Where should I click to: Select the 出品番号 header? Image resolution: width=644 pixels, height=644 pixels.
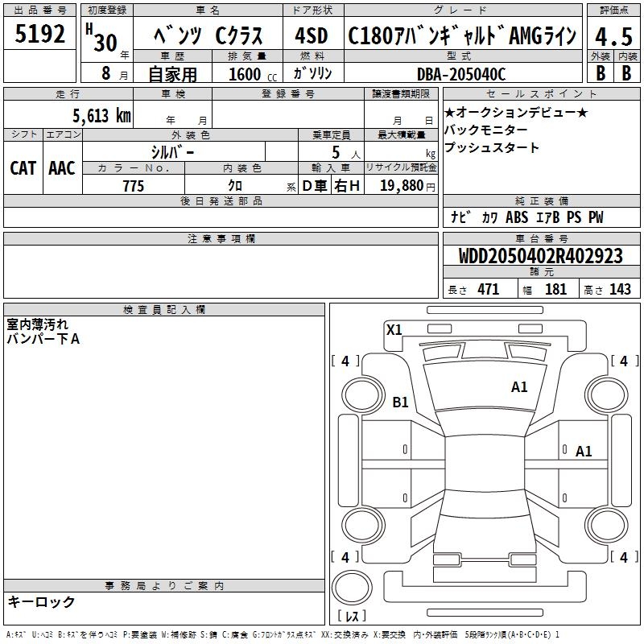[x=39, y=10]
